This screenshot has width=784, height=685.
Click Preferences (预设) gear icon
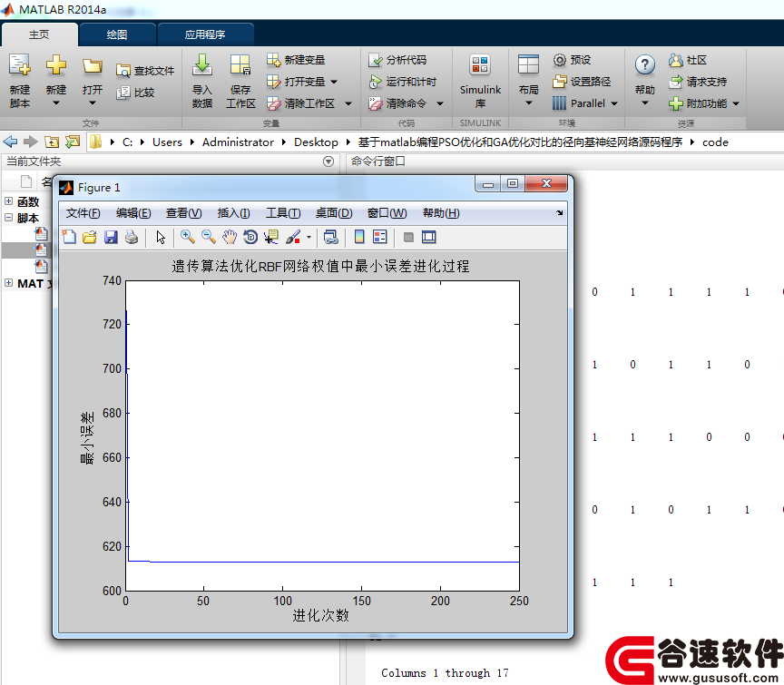pos(560,60)
